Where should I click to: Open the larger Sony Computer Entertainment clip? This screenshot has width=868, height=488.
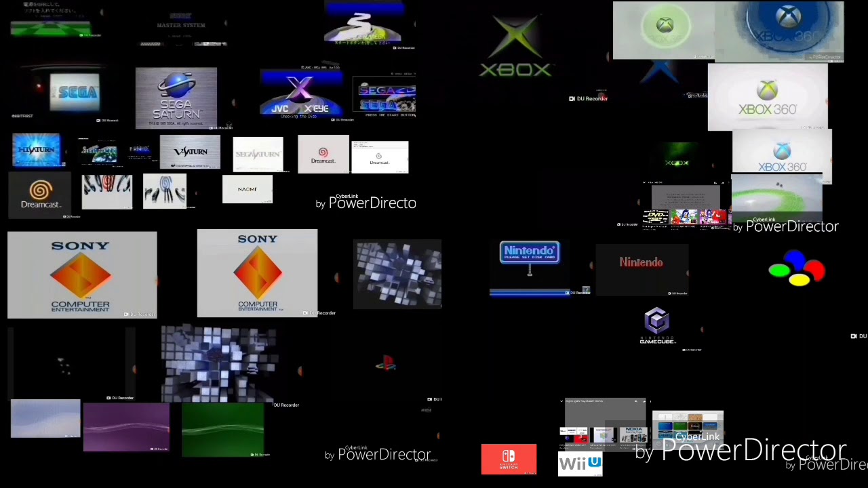click(82, 274)
